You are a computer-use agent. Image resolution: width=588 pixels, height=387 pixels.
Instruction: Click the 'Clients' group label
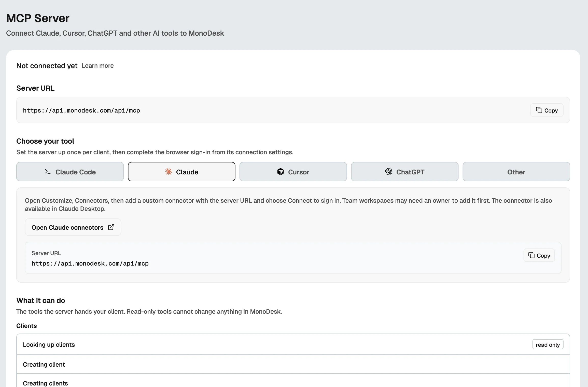(x=26, y=326)
